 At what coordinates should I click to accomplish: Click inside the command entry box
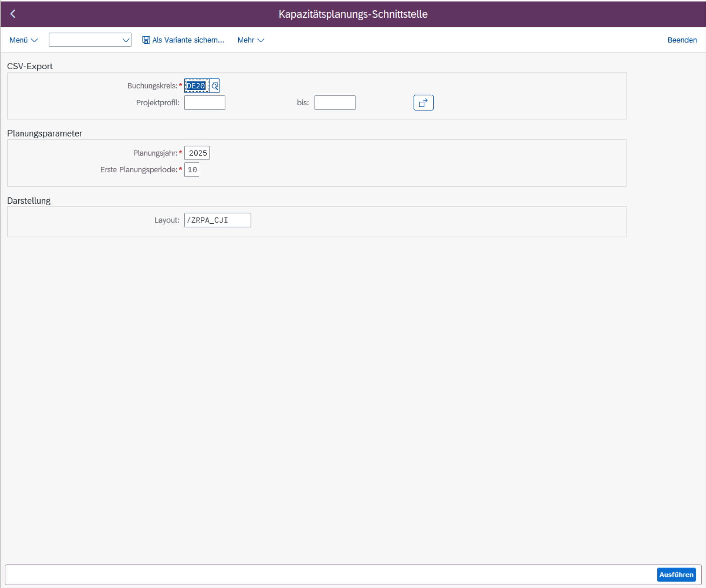point(86,40)
